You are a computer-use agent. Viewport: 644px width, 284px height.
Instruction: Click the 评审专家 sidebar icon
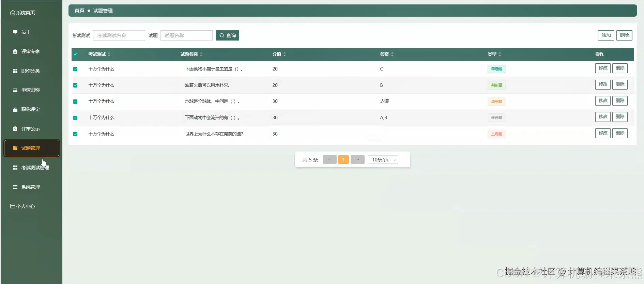click(x=15, y=51)
